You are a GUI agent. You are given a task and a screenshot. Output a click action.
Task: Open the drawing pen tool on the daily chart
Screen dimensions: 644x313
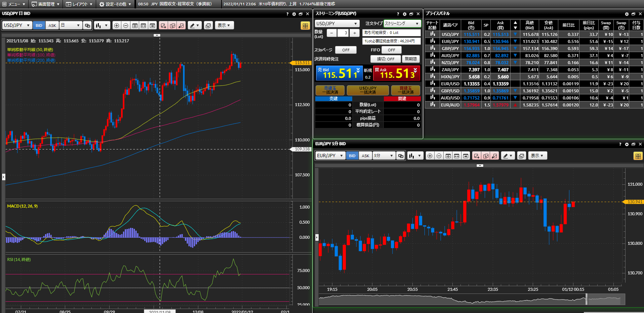click(x=192, y=25)
